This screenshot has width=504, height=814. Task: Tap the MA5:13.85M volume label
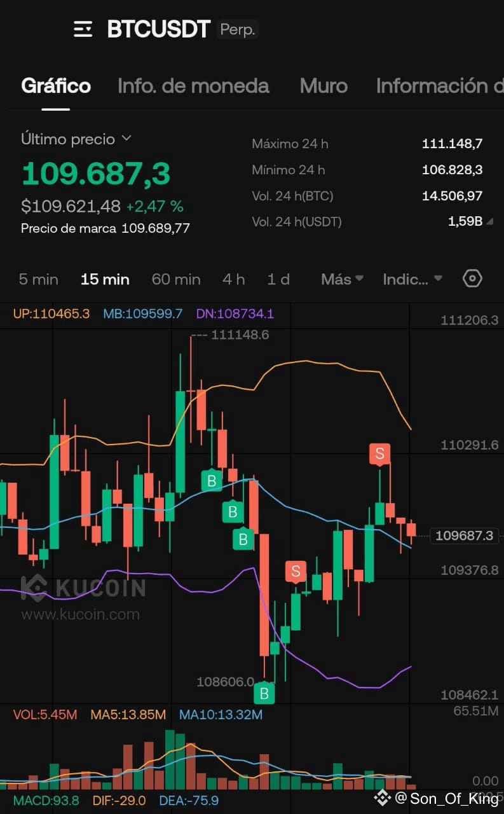[128, 715]
